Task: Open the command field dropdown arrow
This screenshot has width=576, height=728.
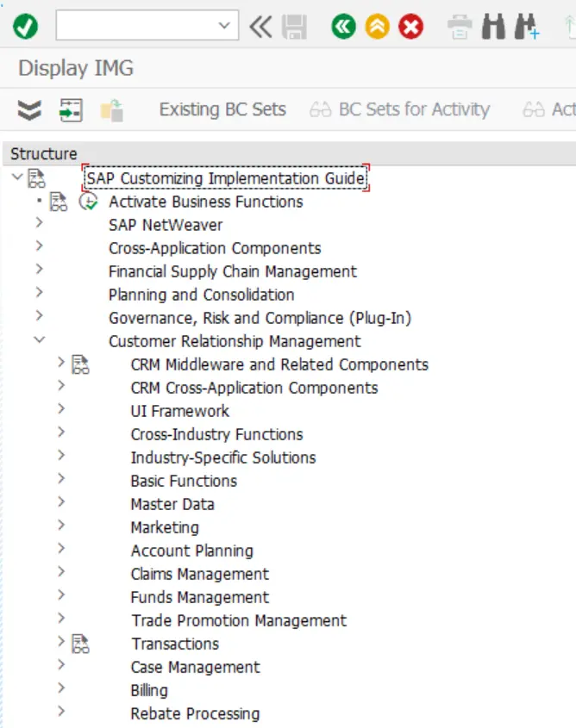Action: click(x=226, y=26)
